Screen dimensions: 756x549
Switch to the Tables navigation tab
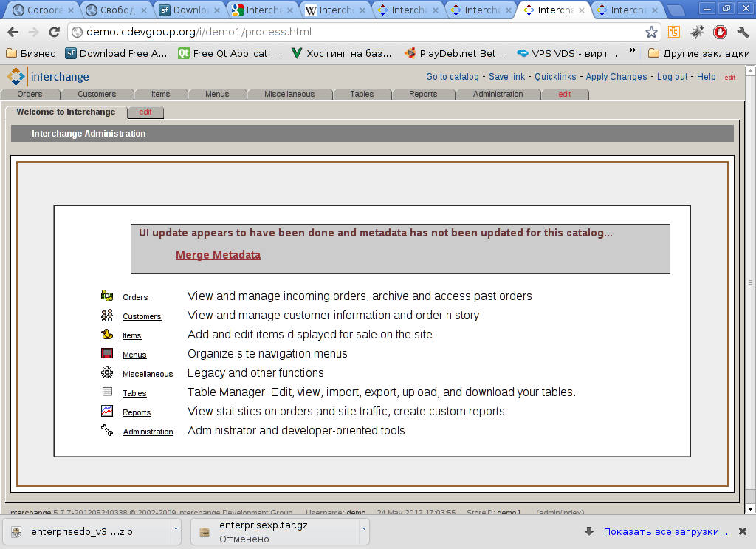pos(362,94)
